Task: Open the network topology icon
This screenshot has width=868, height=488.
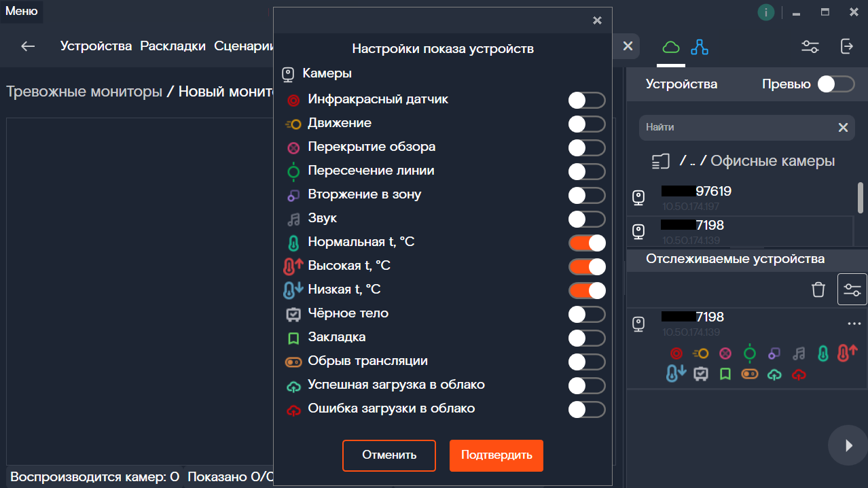Action: (700, 47)
